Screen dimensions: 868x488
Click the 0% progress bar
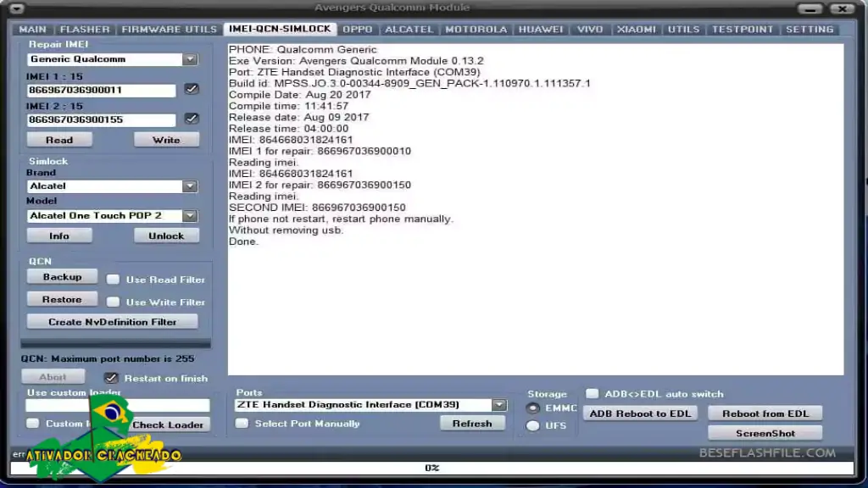(x=431, y=468)
